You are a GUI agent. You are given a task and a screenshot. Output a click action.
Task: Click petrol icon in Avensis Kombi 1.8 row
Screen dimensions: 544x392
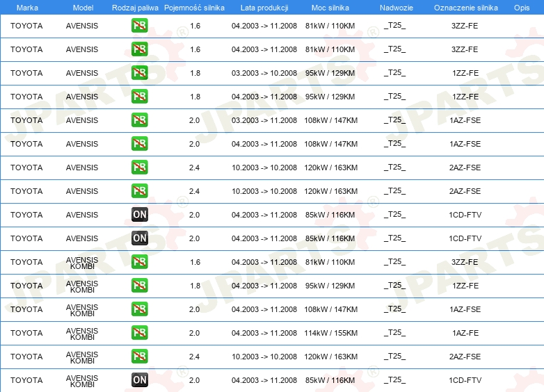tap(139, 285)
